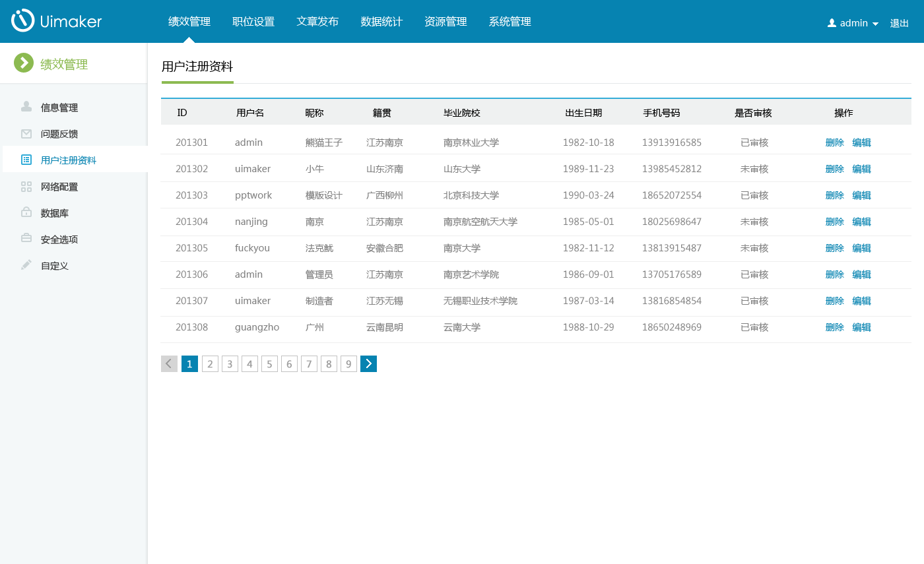Go to page 6 in pagination
This screenshot has width=924, height=564.
coord(289,363)
